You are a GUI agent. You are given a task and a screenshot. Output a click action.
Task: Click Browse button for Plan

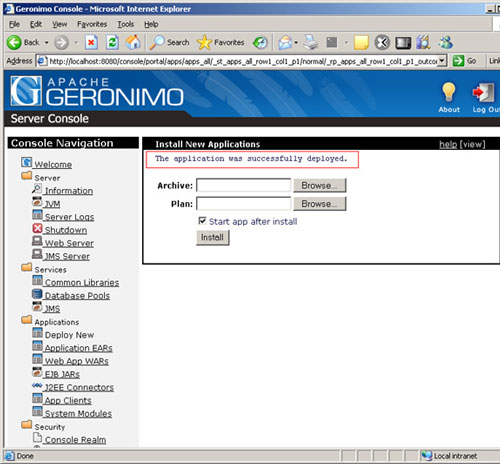tap(319, 204)
